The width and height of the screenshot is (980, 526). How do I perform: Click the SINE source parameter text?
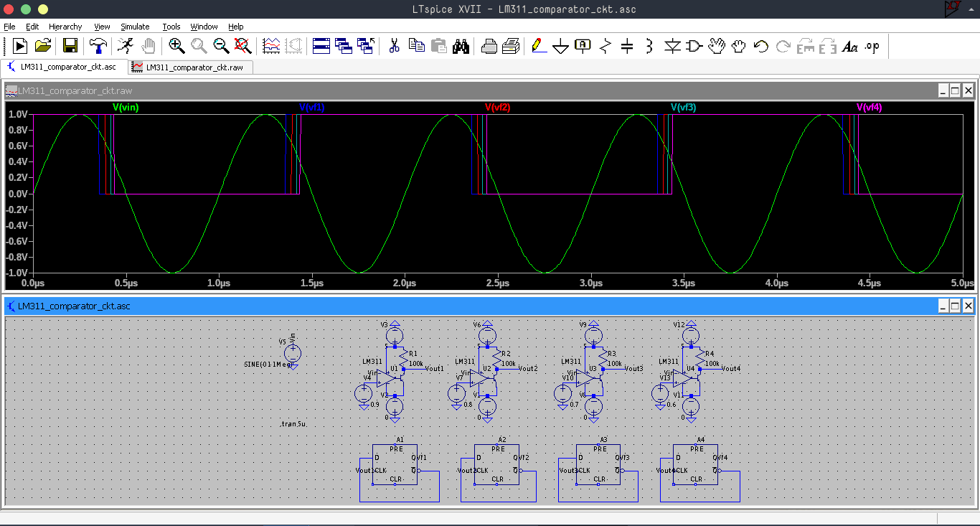[268, 365]
